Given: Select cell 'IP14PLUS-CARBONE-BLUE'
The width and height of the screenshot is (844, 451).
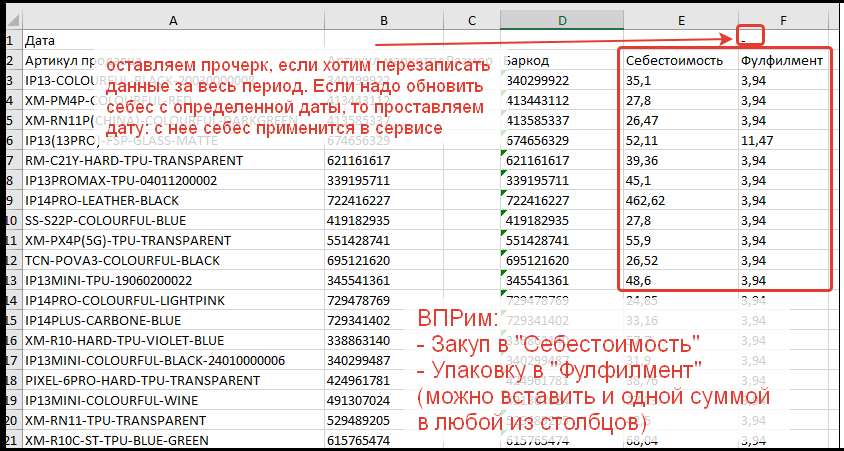Looking at the screenshot, I should (173, 320).
